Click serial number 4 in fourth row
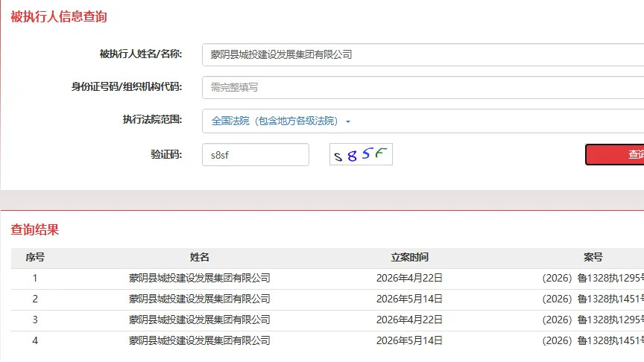 pyautogui.click(x=35, y=340)
